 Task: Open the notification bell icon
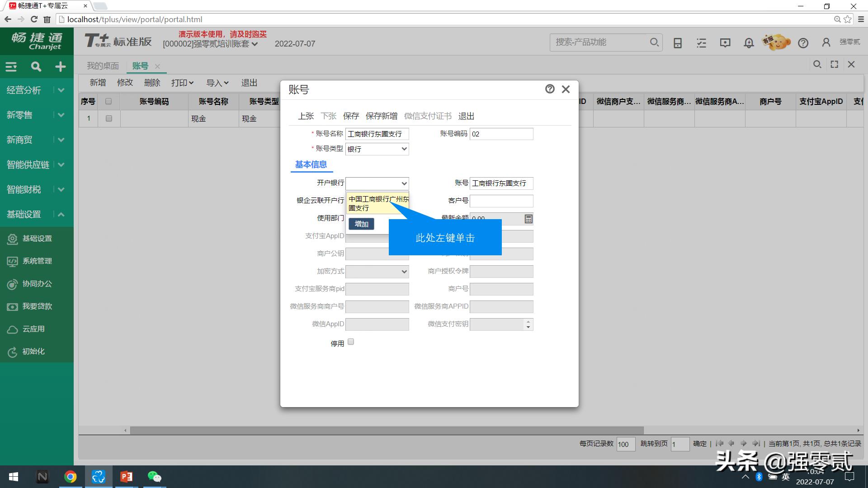coord(748,42)
